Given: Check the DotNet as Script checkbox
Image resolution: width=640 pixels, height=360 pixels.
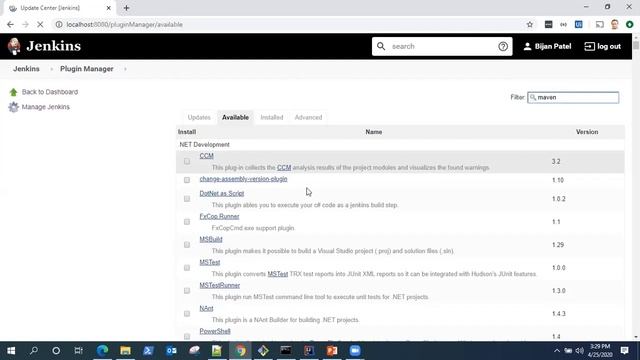Looking at the screenshot, I should click(x=187, y=199).
